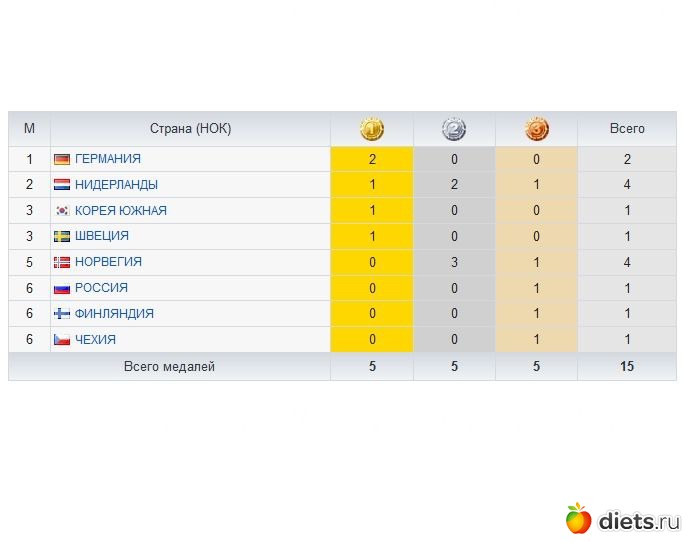Click the gold medal column icon
The height and width of the screenshot is (542, 688).
pos(372,129)
